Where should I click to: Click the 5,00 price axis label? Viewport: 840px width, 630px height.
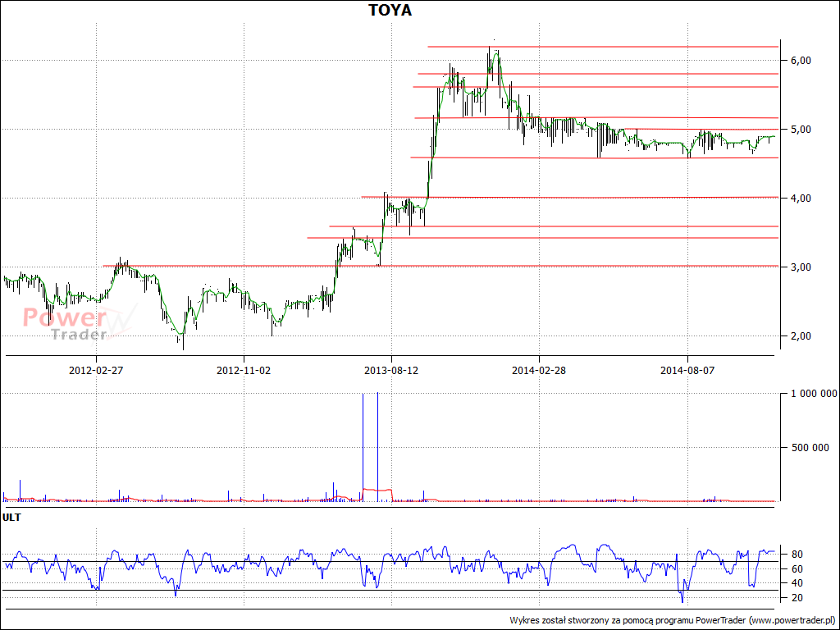click(800, 130)
